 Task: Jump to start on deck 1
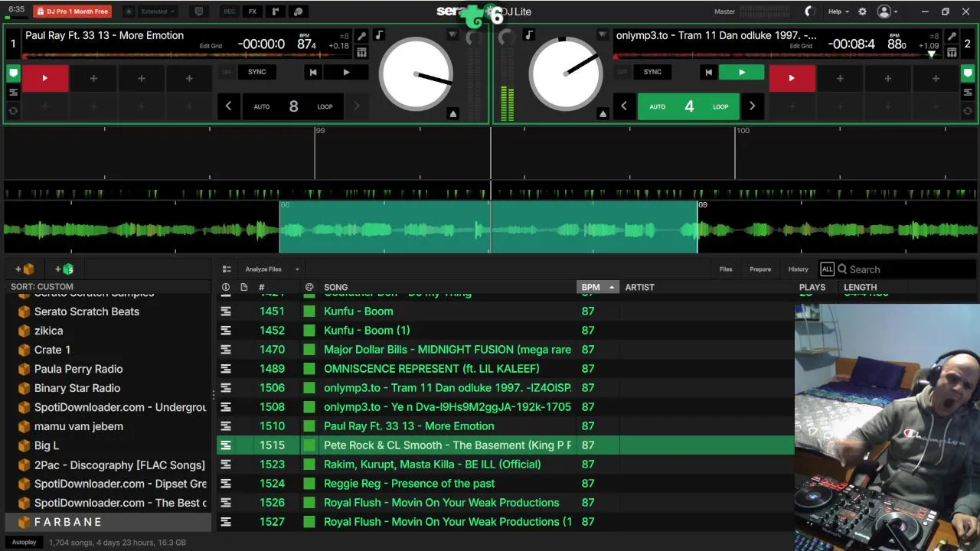coord(312,72)
